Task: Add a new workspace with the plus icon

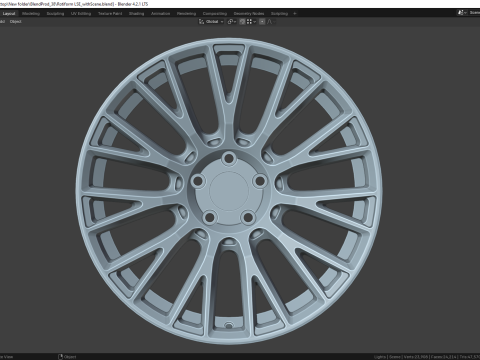Action: tap(295, 14)
